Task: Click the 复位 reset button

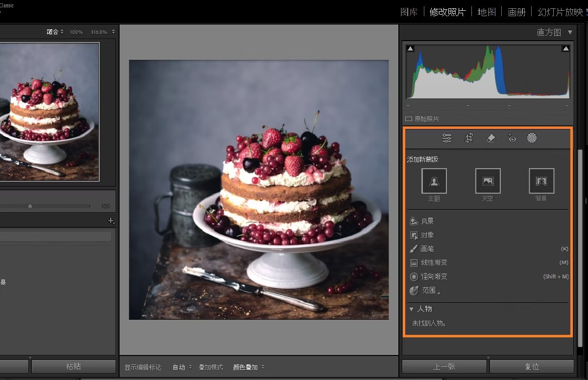Action: pos(532,367)
